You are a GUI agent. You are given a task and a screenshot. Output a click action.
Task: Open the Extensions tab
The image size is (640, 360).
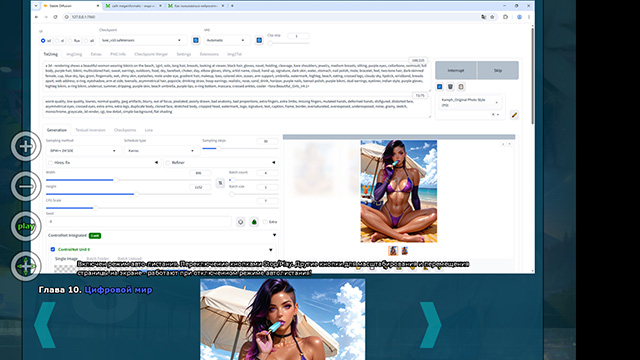point(209,54)
